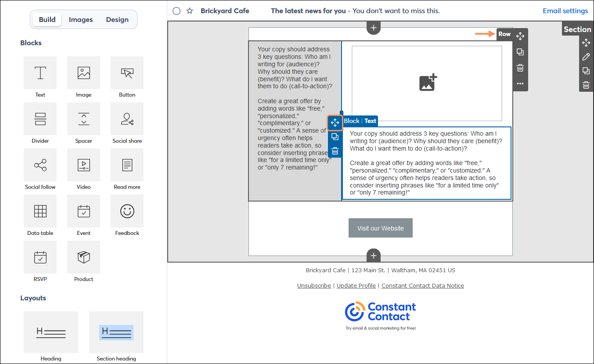
Task: Click the Row move icon
Action: [520, 36]
